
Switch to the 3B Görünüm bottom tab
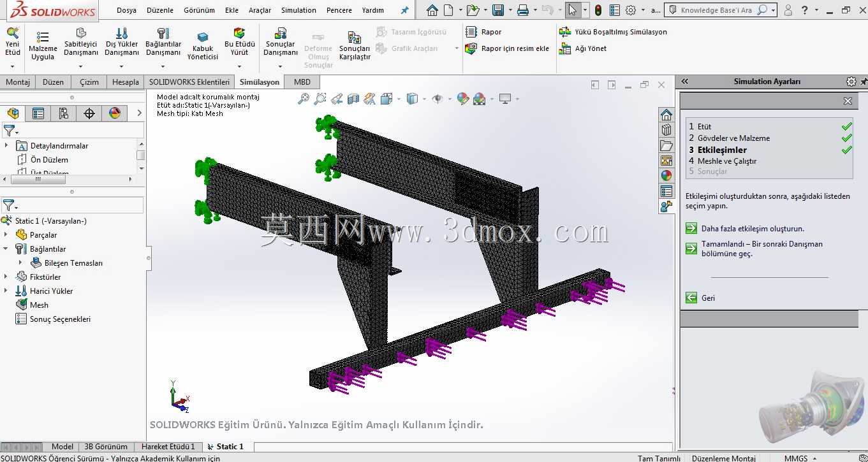(x=106, y=447)
